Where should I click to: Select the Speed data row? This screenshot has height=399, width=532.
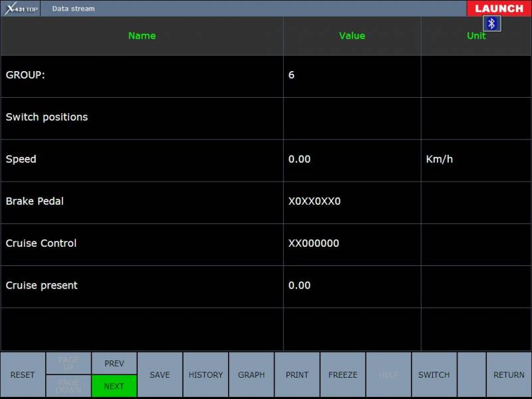142,160
